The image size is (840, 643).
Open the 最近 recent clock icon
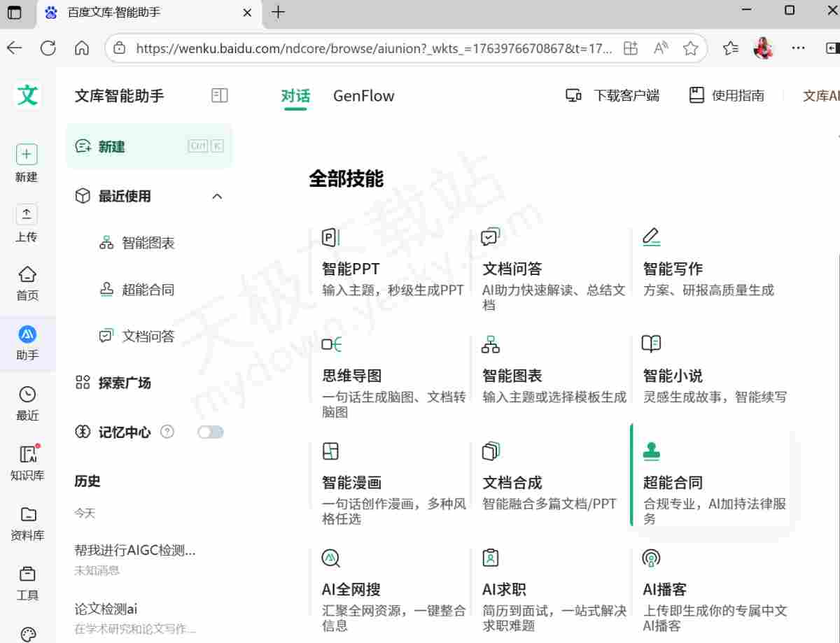27,395
